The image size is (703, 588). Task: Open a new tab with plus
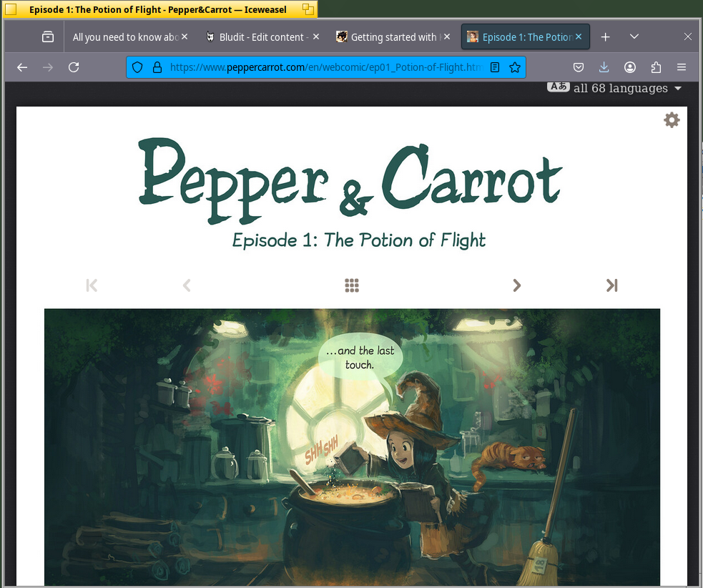tap(605, 36)
